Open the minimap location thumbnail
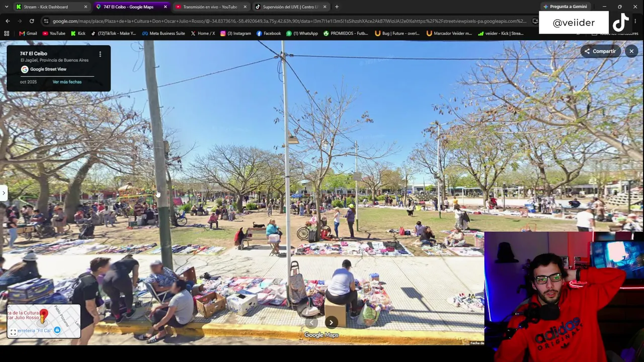644x362 pixels. [43, 321]
